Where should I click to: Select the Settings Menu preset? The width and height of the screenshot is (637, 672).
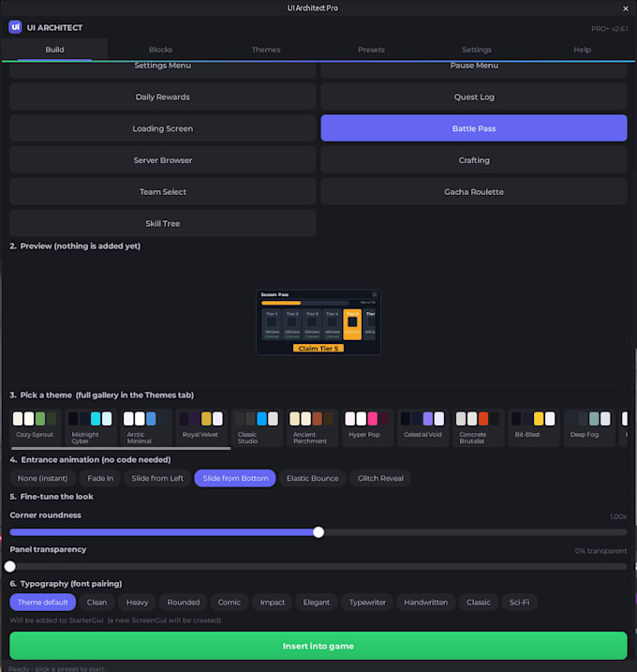(163, 68)
